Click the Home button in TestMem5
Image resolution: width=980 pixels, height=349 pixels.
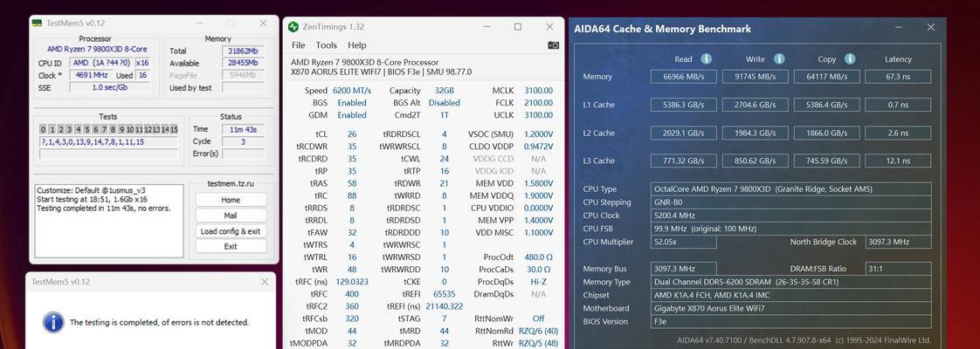point(231,200)
